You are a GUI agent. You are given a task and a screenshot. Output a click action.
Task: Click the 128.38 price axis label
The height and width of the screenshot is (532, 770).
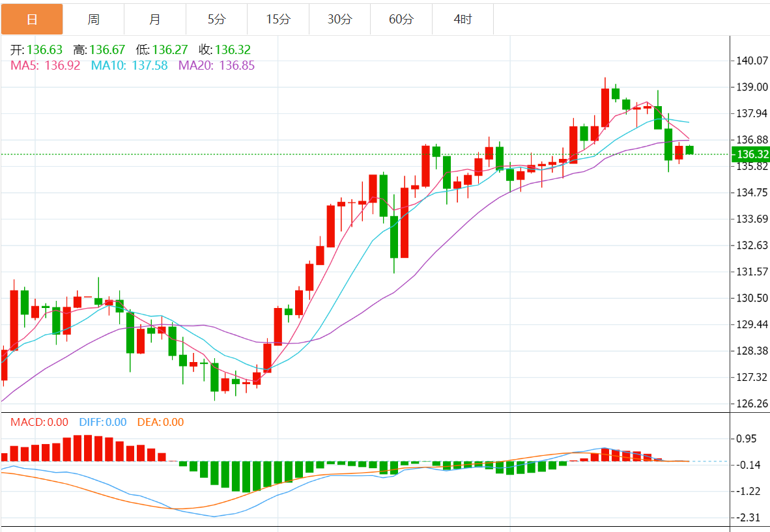[x=752, y=351]
